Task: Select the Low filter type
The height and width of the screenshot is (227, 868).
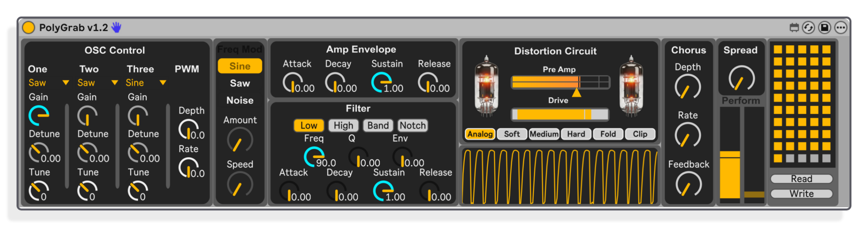Action: click(309, 126)
